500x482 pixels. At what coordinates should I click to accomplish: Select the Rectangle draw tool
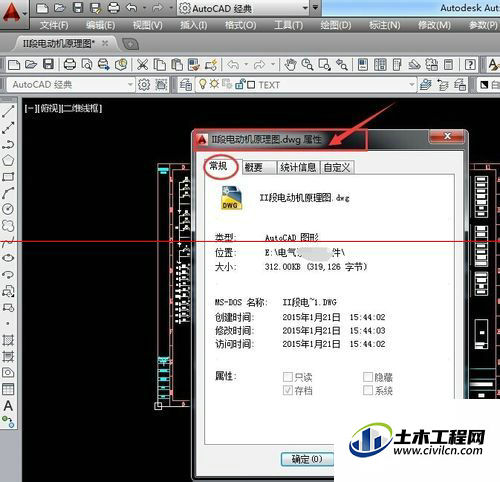[8, 177]
